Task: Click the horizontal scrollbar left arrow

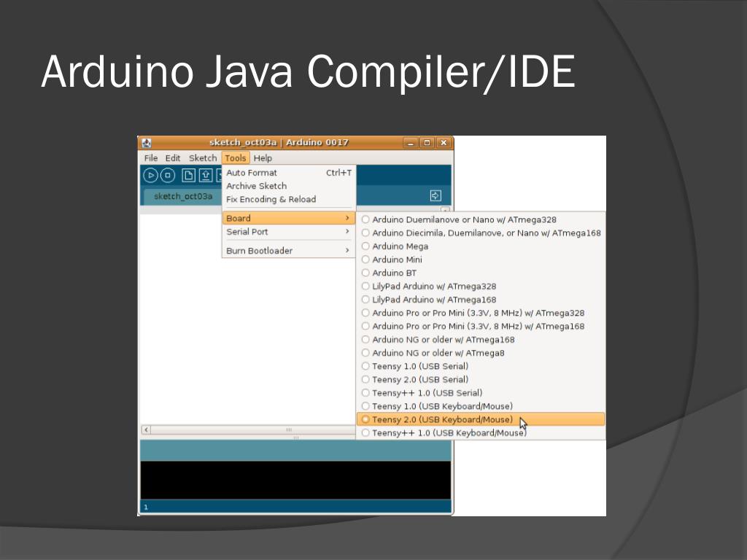Action: pyautogui.click(x=146, y=430)
